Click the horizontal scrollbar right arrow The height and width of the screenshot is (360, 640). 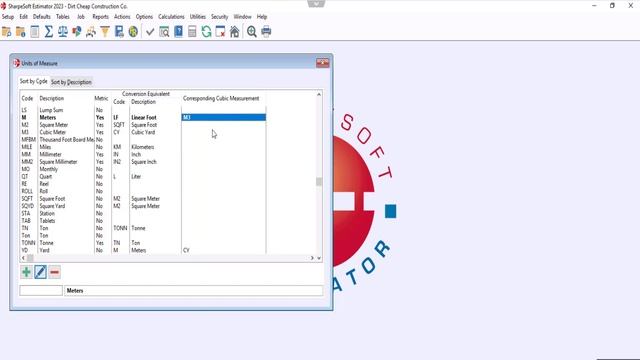click(x=312, y=258)
